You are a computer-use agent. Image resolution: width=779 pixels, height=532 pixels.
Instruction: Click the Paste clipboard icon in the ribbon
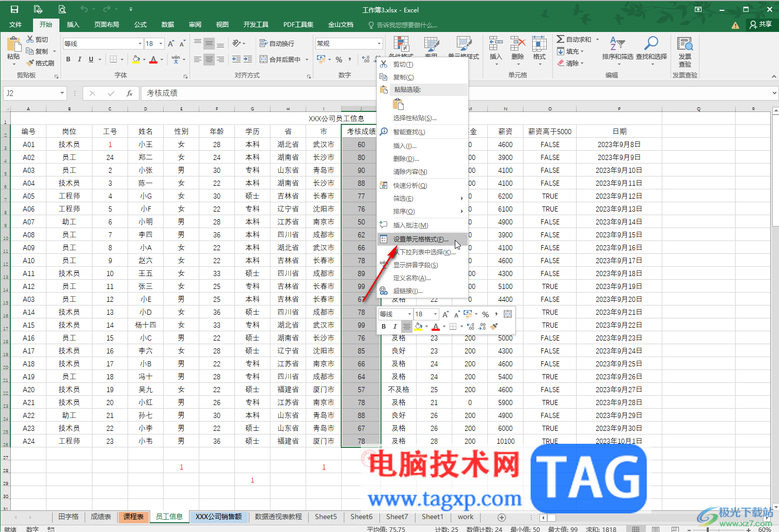(x=13, y=44)
